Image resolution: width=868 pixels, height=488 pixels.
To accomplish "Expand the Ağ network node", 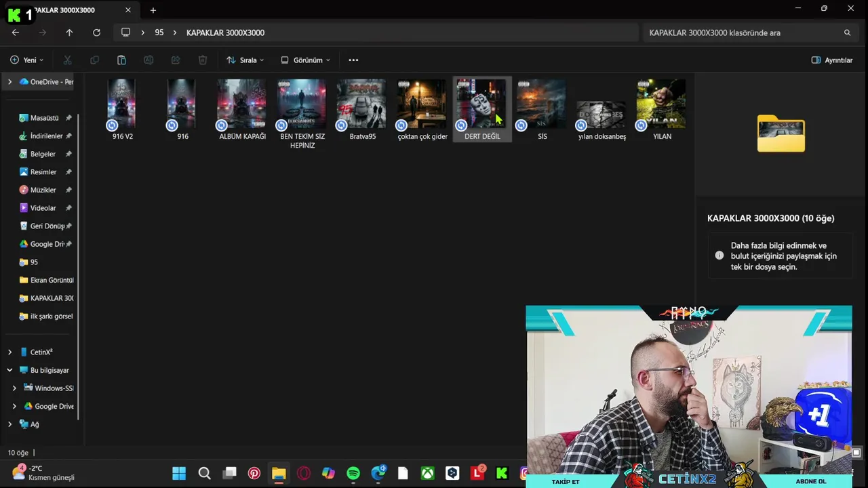I will (x=9, y=424).
